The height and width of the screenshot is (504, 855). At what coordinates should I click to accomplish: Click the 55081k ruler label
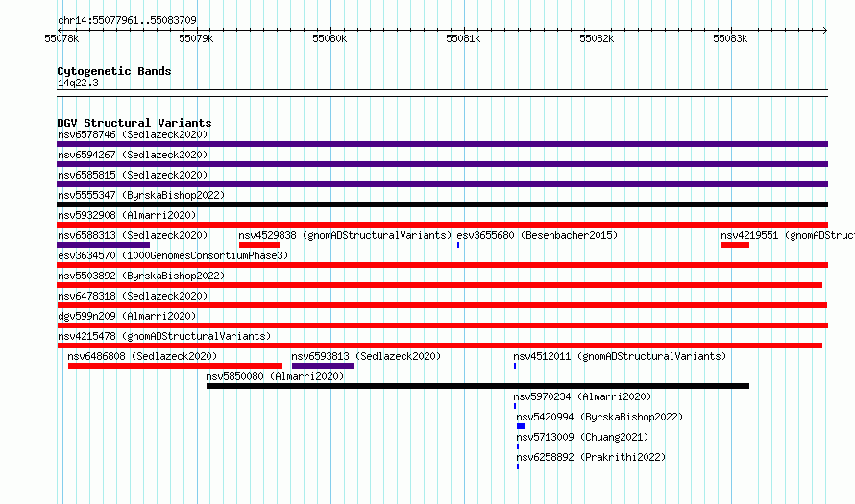coord(463,39)
